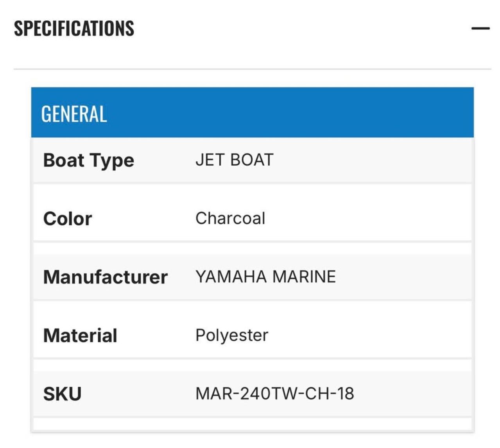Select the Charcoal color value

click(x=230, y=218)
